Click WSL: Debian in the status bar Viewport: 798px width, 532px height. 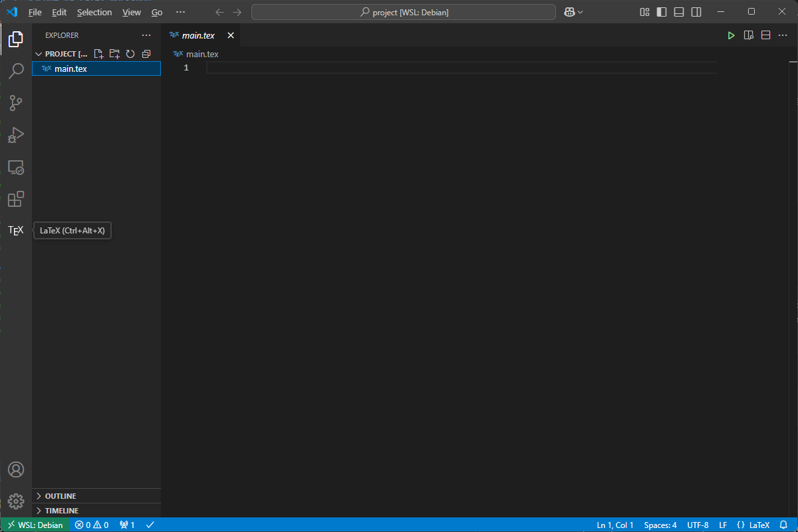tap(35, 525)
